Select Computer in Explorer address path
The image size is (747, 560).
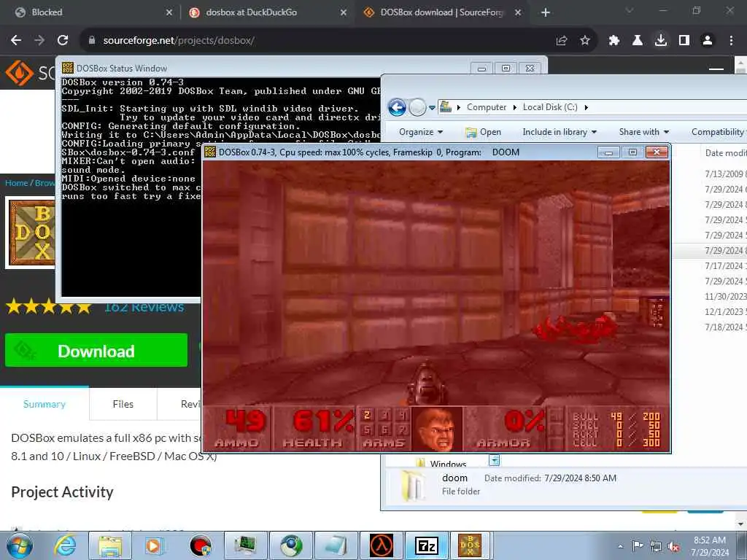pos(487,107)
